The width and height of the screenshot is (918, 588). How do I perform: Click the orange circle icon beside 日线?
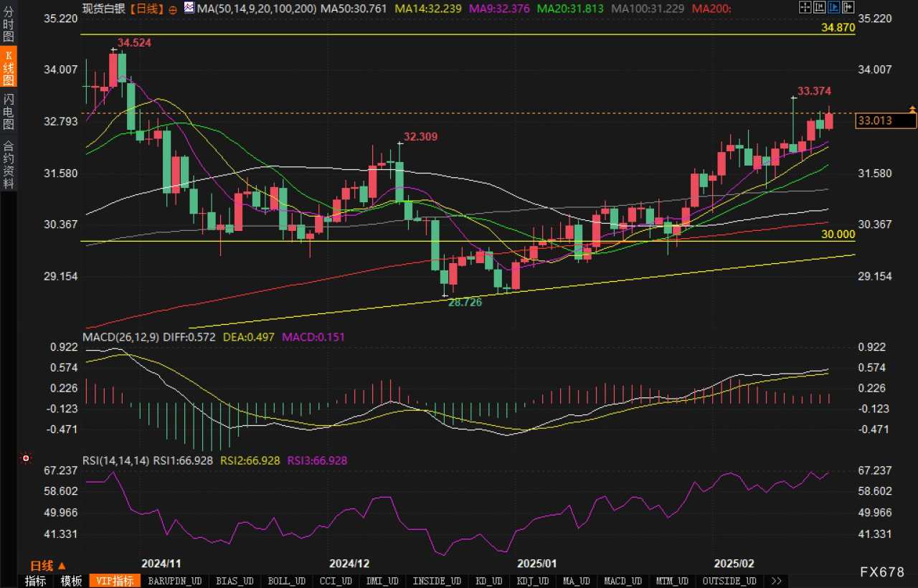173,9
